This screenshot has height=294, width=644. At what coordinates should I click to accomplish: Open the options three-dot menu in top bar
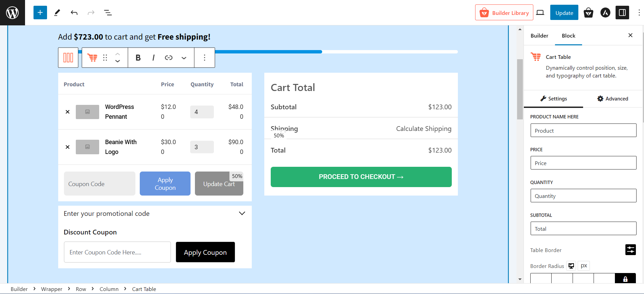point(639,13)
